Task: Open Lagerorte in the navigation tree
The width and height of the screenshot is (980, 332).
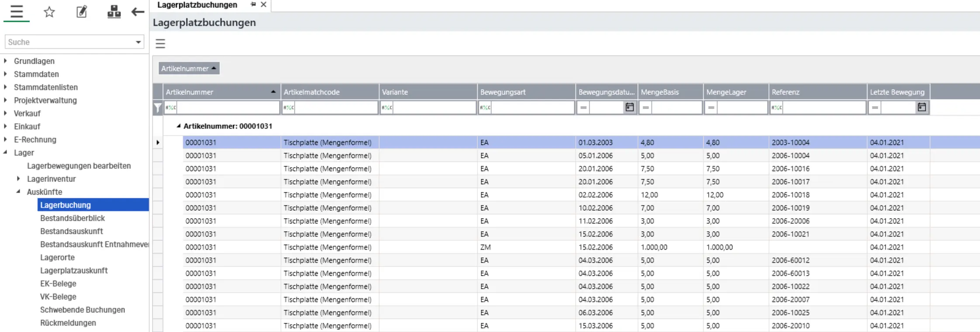Action: click(57, 257)
